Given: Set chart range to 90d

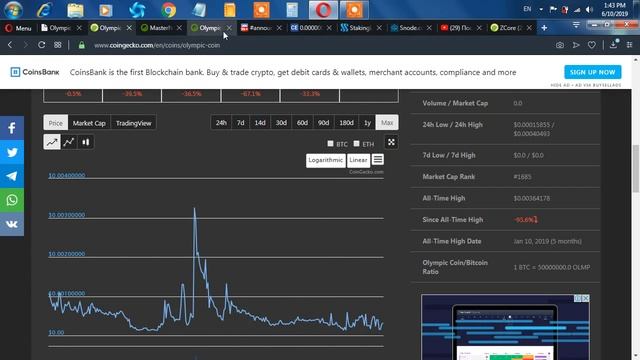Looking at the screenshot, I should point(324,122).
